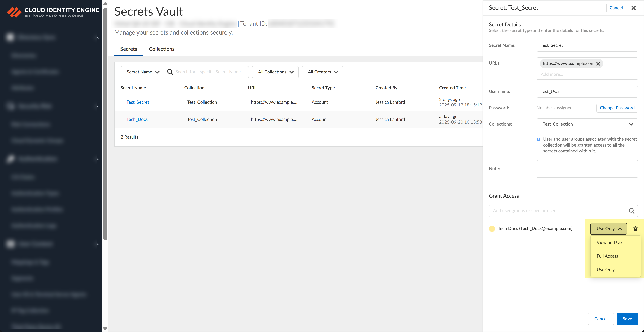The height and width of the screenshot is (332, 644).
Task: Click the Change Password button
Action: tap(617, 108)
